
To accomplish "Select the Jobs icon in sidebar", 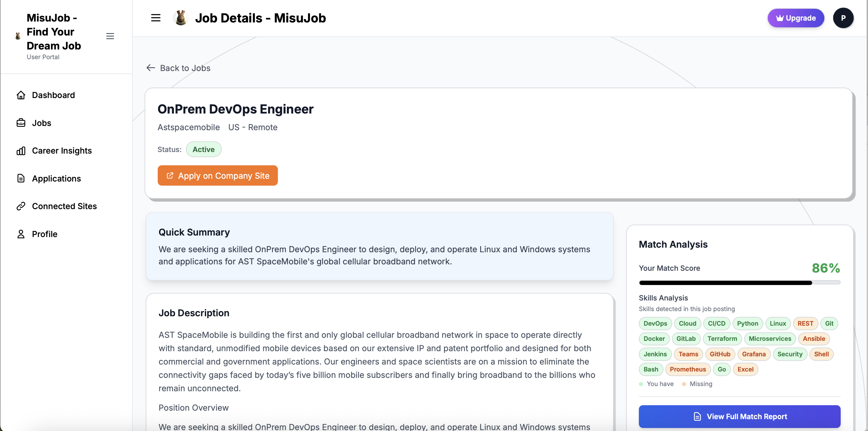I will (21, 123).
